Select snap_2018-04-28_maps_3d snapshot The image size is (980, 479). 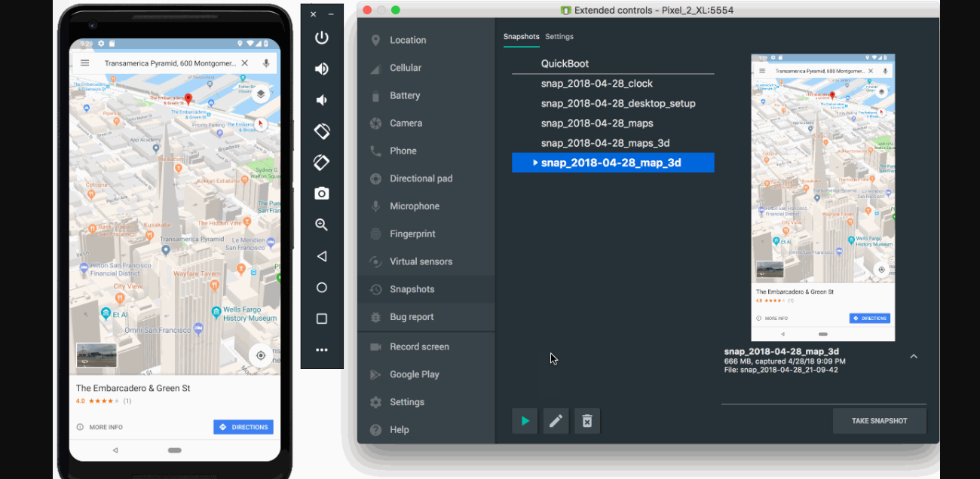pyautogui.click(x=613, y=143)
